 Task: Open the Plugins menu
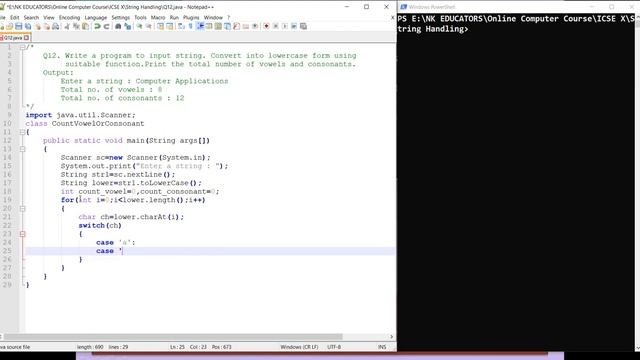tap(191, 18)
